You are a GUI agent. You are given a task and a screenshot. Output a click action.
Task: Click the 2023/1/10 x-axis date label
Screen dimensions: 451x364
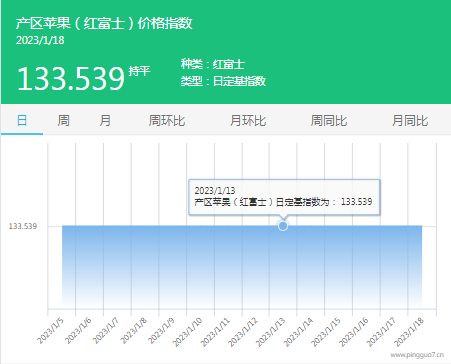(187, 332)
